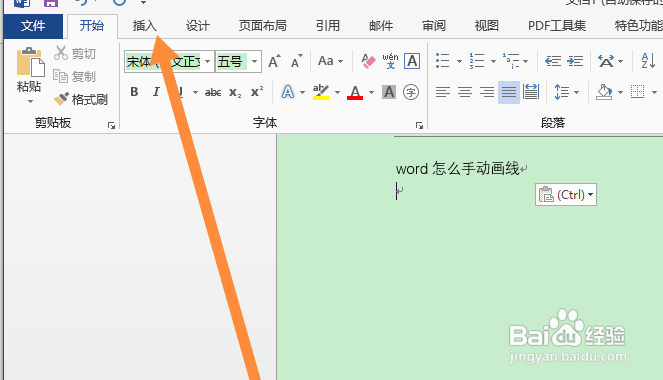Screen dimensions: 663x380
Task: Open the 字体 dialog launcher
Action: point(419,125)
